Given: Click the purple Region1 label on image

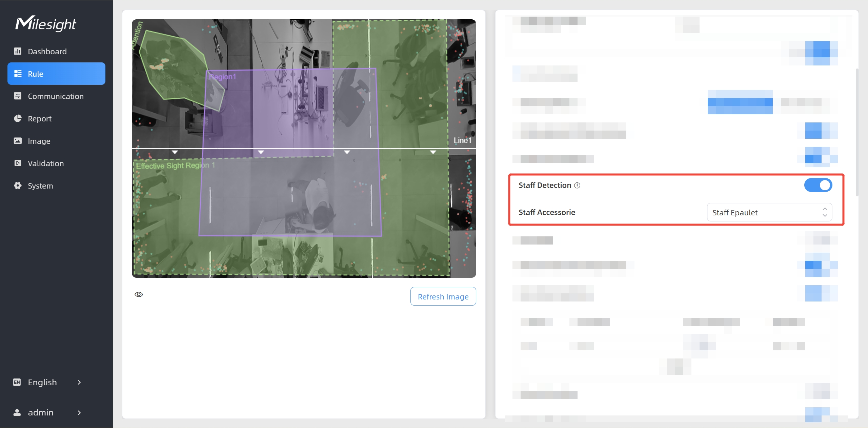Looking at the screenshot, I should coord(222,77).
